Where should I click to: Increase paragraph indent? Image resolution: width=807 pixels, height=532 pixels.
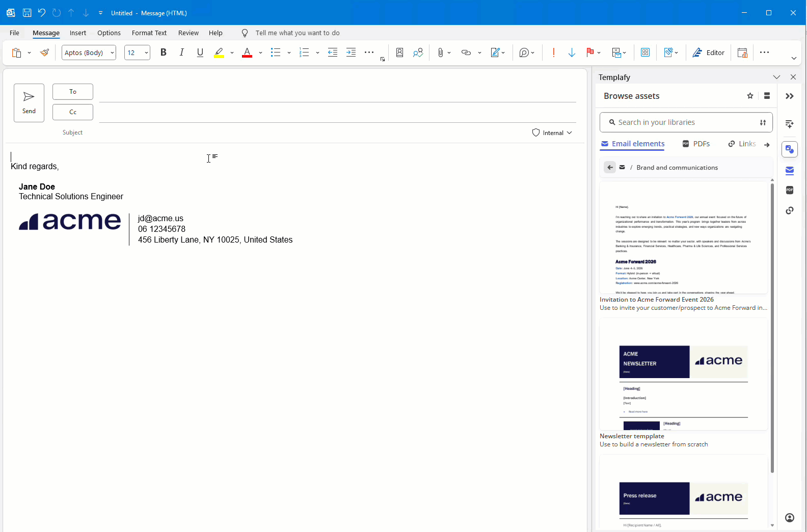click(351, 52)
